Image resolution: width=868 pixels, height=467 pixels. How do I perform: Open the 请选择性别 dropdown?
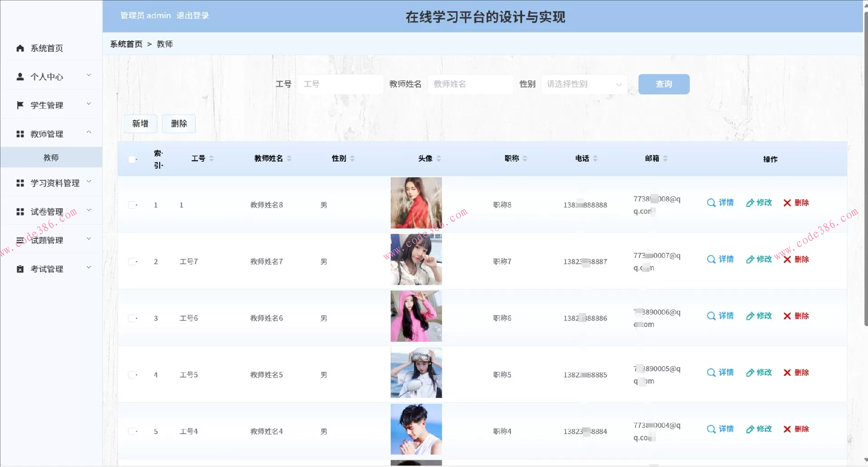pos(584,84)
